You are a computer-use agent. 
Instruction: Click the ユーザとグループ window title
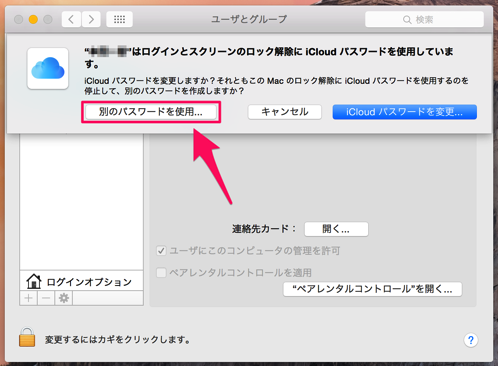[x=249, y=19]
